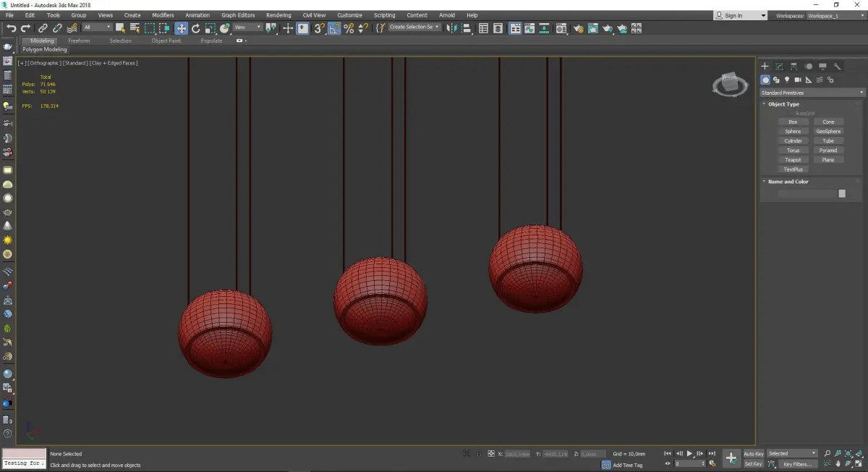Click the Redo arrow icon
This screenshot has height=472, width=868.
point(25,28)
